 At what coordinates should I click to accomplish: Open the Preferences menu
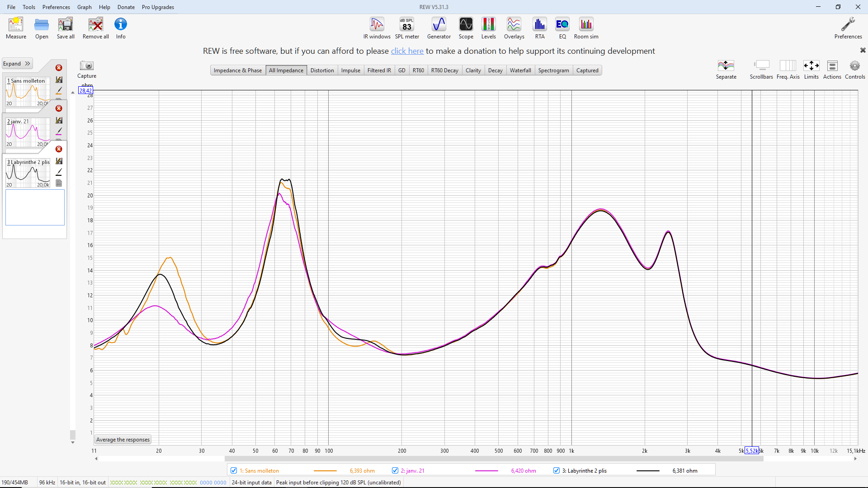click(x=56, y=7)
